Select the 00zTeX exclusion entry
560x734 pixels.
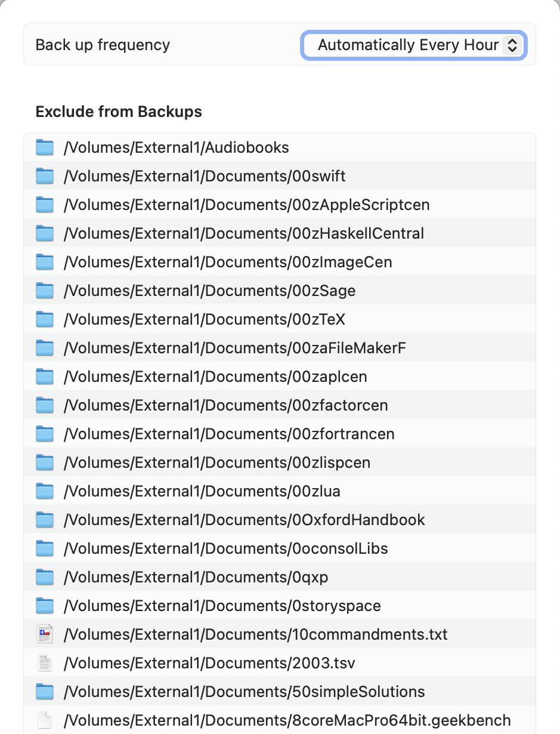(205, 319)
